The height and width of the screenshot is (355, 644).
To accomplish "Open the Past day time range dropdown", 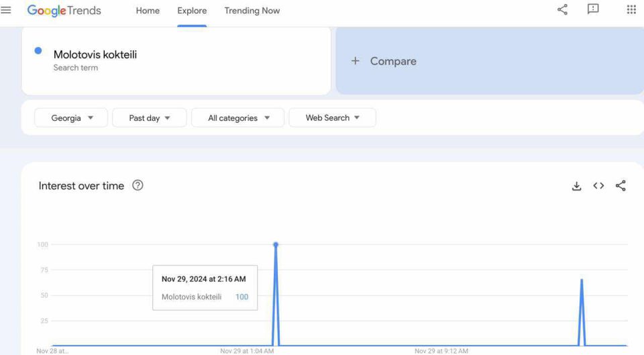I will (x=149, y=118).
